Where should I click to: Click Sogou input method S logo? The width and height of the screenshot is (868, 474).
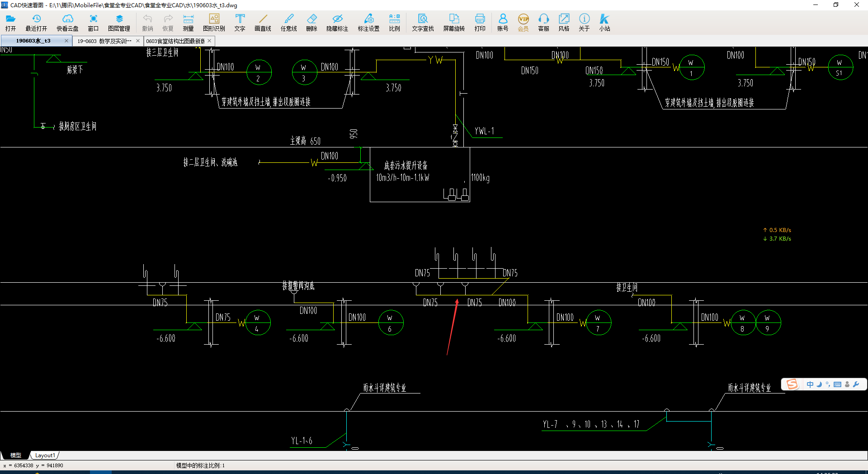coord(792,384)
